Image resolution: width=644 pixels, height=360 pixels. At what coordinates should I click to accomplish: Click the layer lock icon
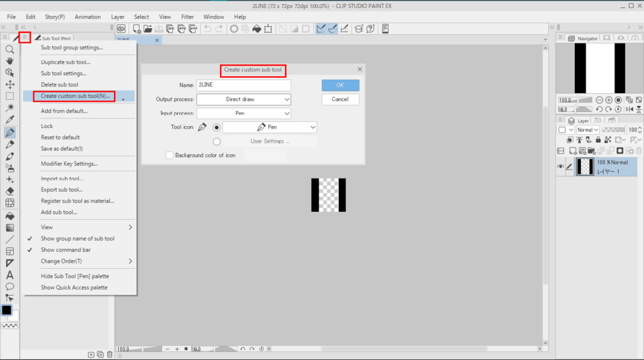click(x=598, y=140)
